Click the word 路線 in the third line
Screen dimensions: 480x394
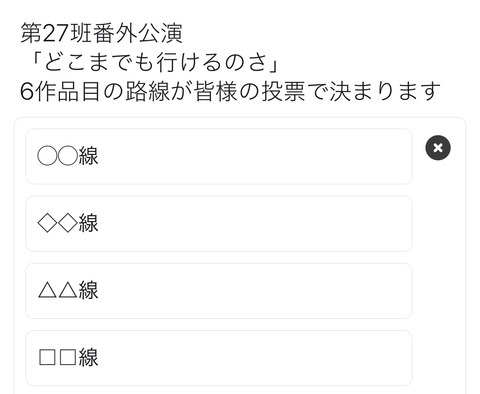pyautogui.click(x=148, y=91)
